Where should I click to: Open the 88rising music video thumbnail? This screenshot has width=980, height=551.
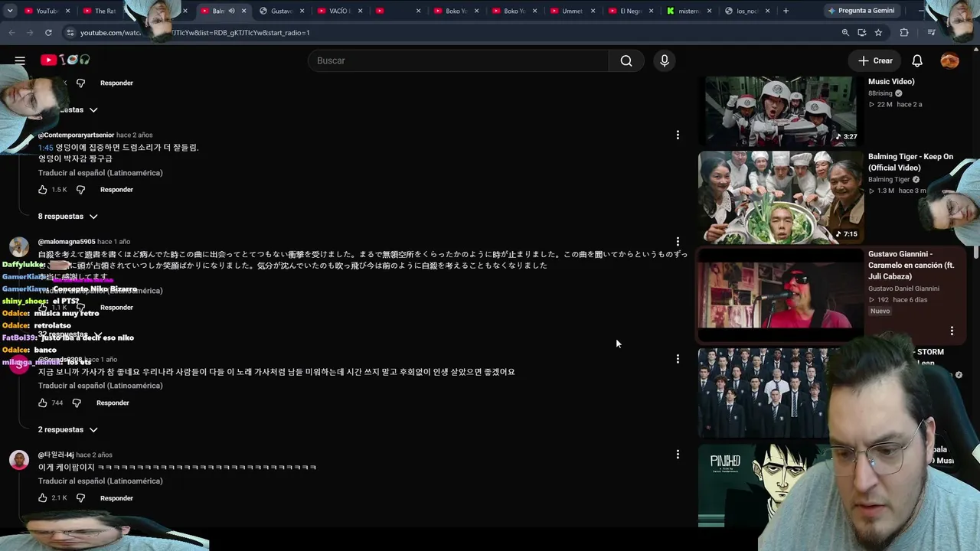[x=780, y=111]
